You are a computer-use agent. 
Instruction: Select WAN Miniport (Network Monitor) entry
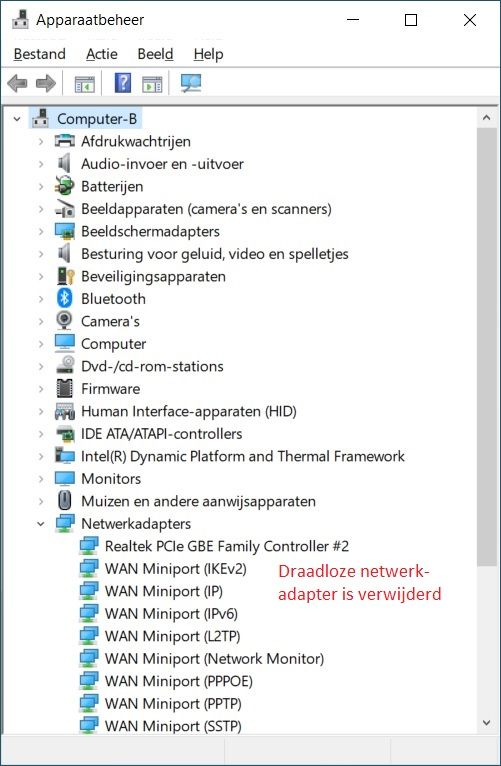coord(214,659)
